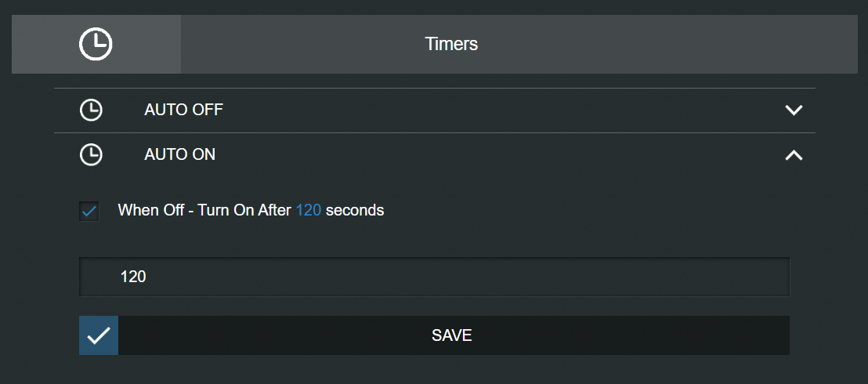This screenshot has height=384, width=868.
Task: Click empty header bar right of Timers
Action: [x=664, y=45]
